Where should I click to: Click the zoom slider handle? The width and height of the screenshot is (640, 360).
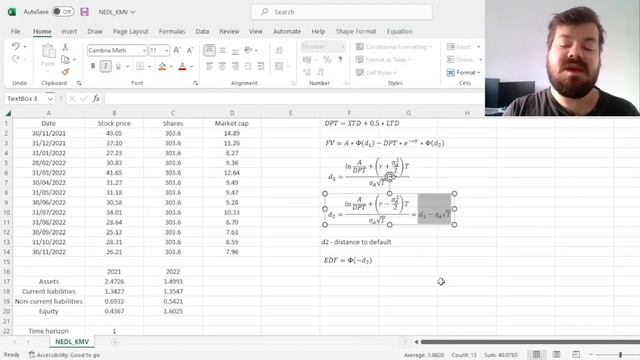(x=620, y=354)
